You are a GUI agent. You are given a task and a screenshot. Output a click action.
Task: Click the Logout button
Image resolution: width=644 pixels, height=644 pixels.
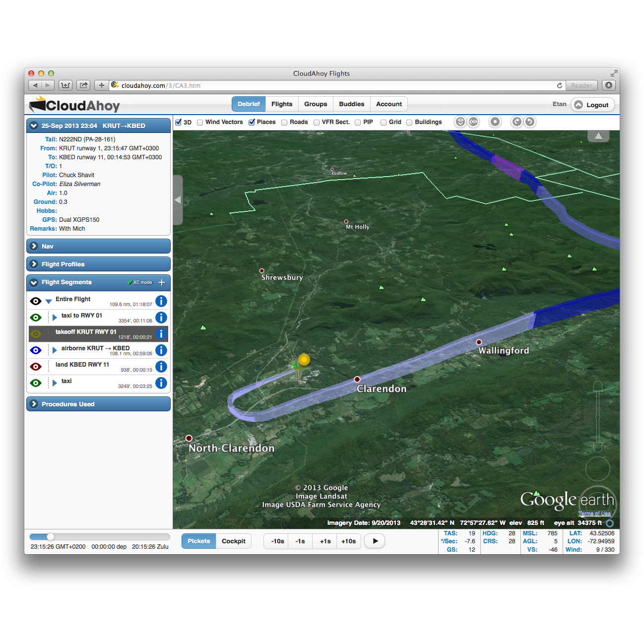tap(593, 105)
